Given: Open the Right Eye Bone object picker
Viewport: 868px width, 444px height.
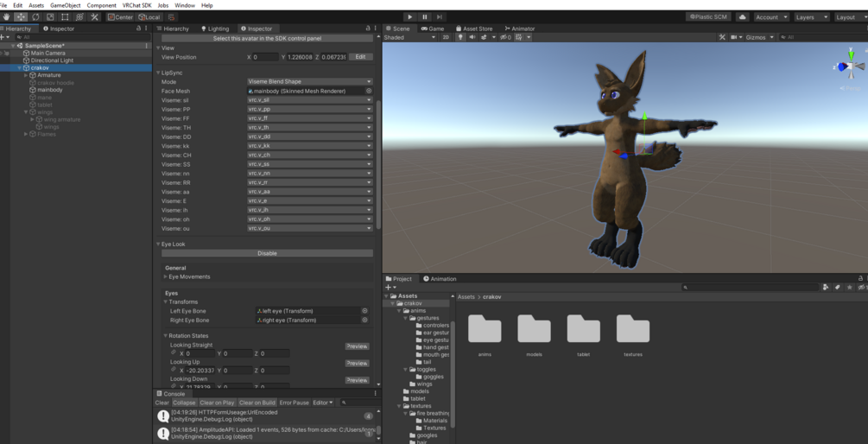Looking at the screenshot, I should click(364, 320).
